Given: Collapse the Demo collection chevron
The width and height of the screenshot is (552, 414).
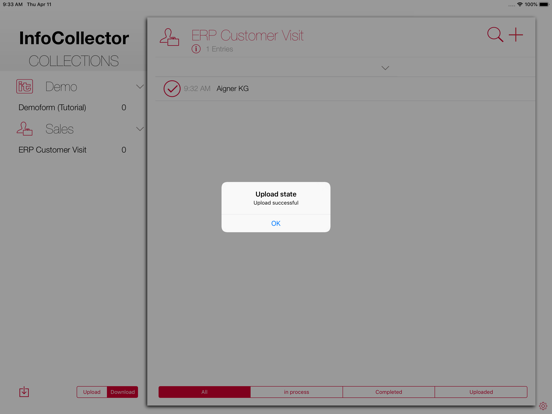Looking at the screenshot, I should pyautogui.click(x=140, y=87).
